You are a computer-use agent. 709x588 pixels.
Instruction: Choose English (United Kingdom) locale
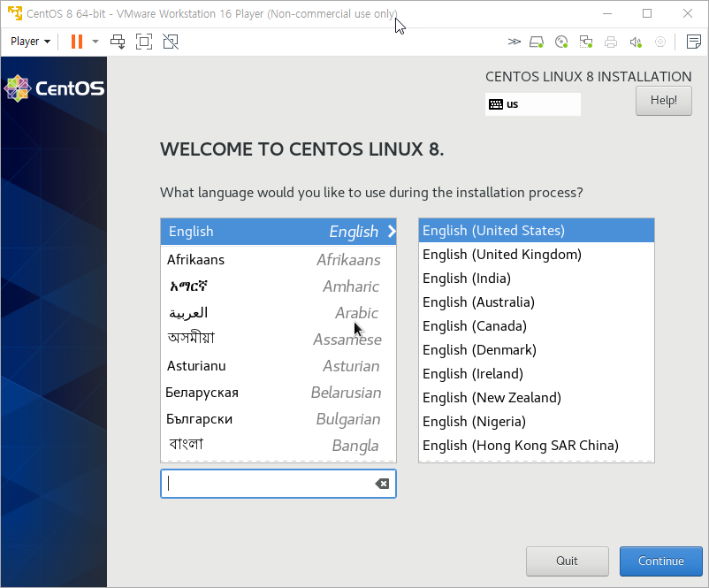coord(537,255)
